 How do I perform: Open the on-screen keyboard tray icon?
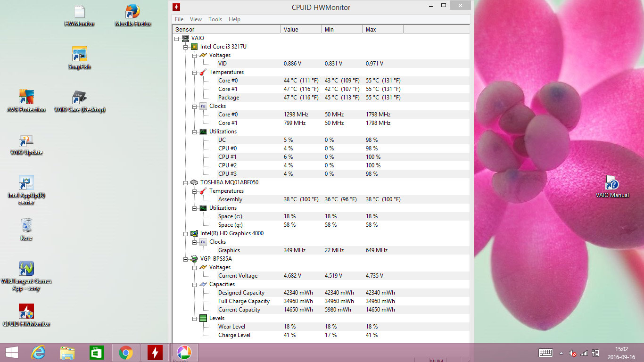pyautogui.click(x=546, y=353)
